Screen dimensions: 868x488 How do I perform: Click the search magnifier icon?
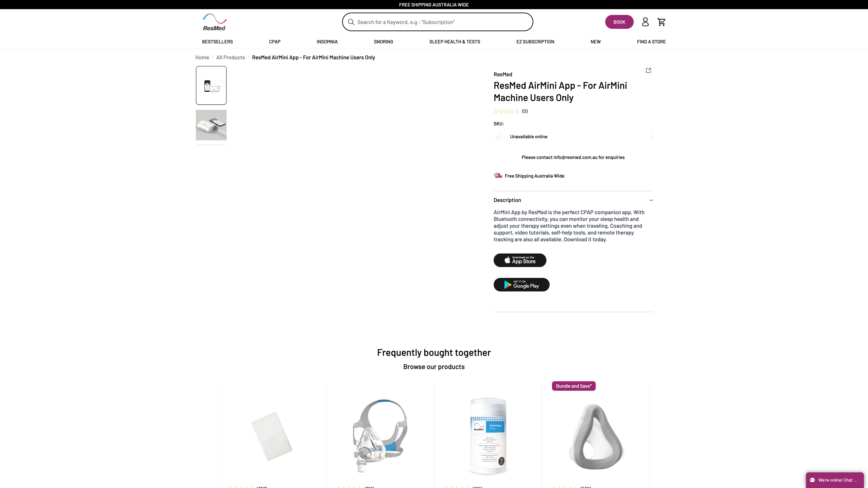click(351, 22)
